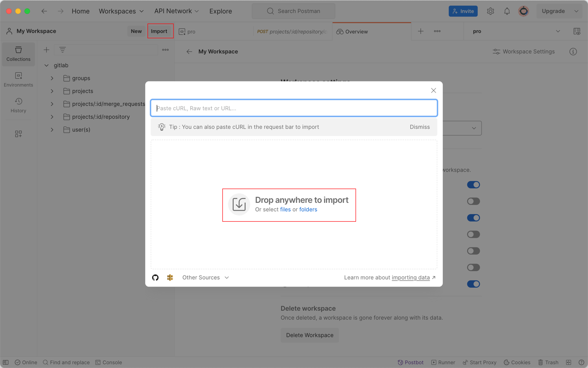Click the filter icon in collections sidebar
This screenshot has height=368, width=588.
(x=62, y=50)
